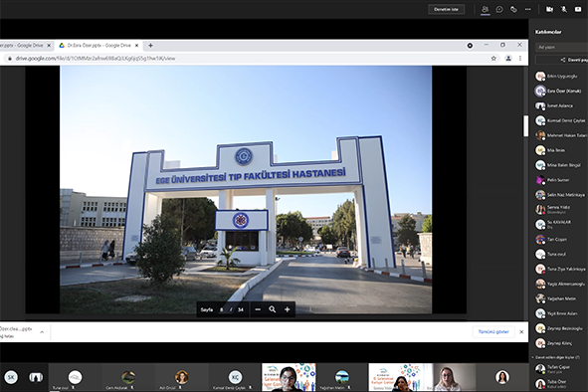Screen dimensions: 588x392
Task: Open a new browser tab
Action: point(150,46)
